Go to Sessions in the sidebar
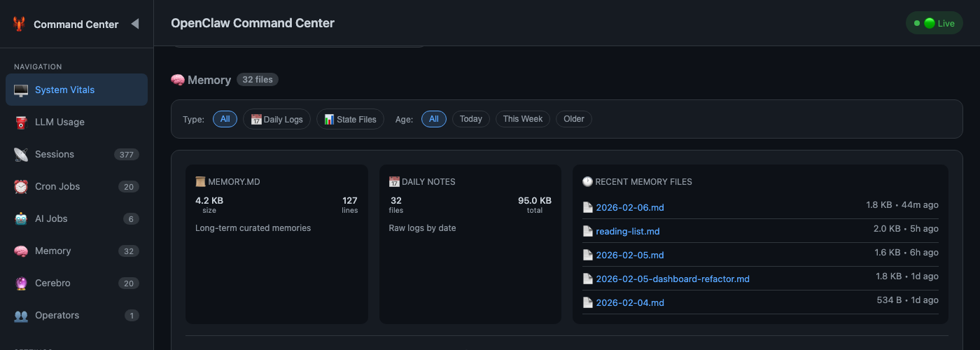Screen dimensions: 980x350 (76, 154)
